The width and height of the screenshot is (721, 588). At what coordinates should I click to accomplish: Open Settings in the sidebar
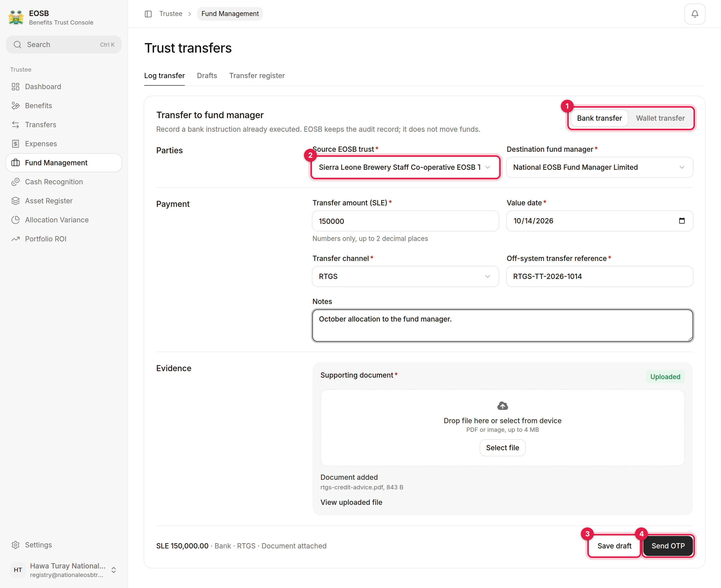pyautogui.click(x=64, y=545)
